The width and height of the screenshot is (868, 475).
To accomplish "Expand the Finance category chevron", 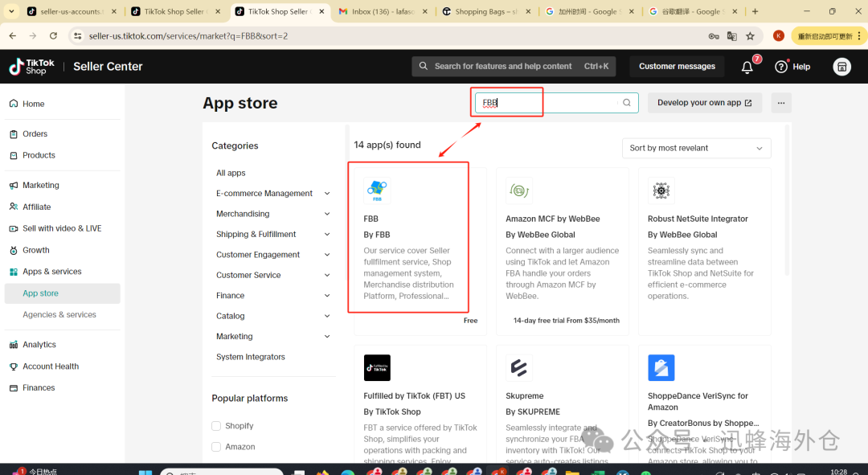I will pyautogui.click(x=326, y=296).
